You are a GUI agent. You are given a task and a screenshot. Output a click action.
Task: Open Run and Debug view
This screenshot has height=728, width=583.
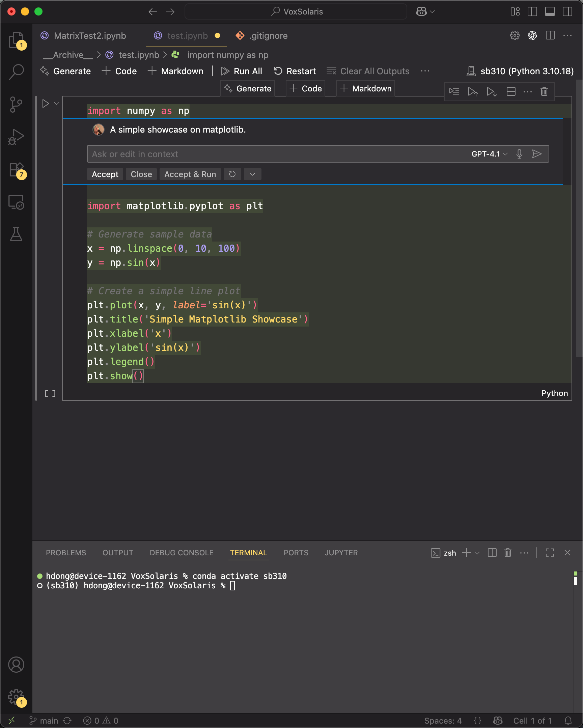click(16, 137)
